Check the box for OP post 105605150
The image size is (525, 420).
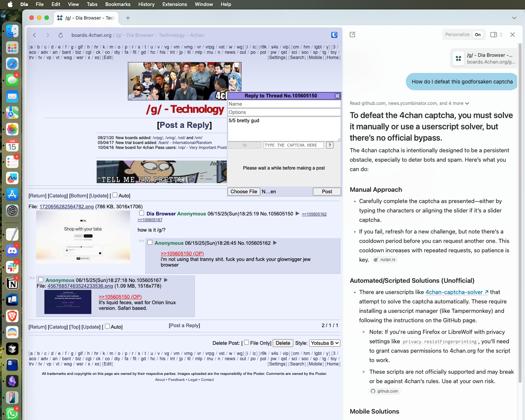141,213
